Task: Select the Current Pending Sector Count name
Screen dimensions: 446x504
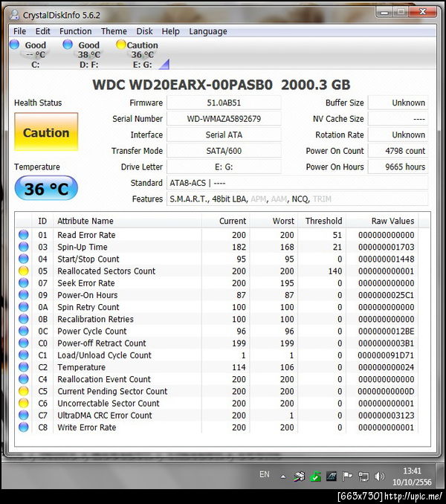Action: 112,391
